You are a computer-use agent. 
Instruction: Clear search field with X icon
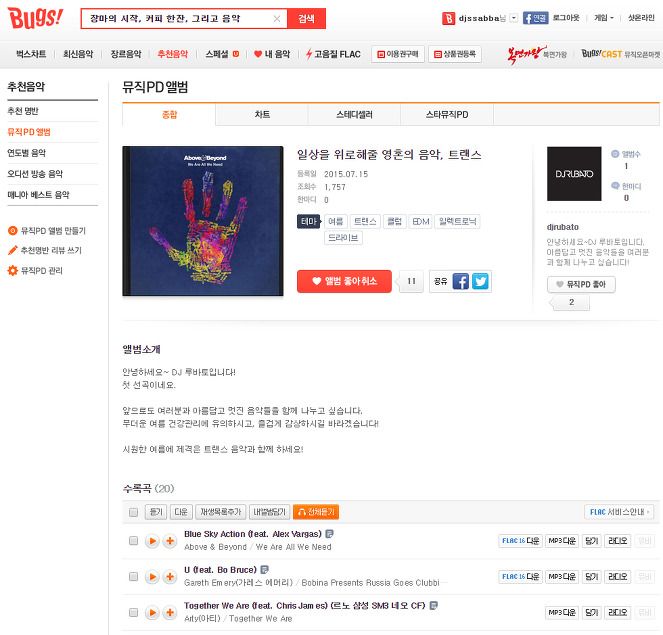[x=277, y=19]
